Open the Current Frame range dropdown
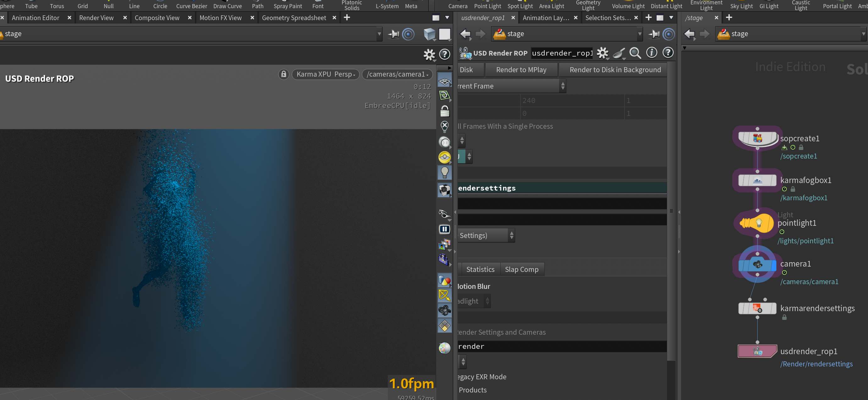 [x=512, y=86]
